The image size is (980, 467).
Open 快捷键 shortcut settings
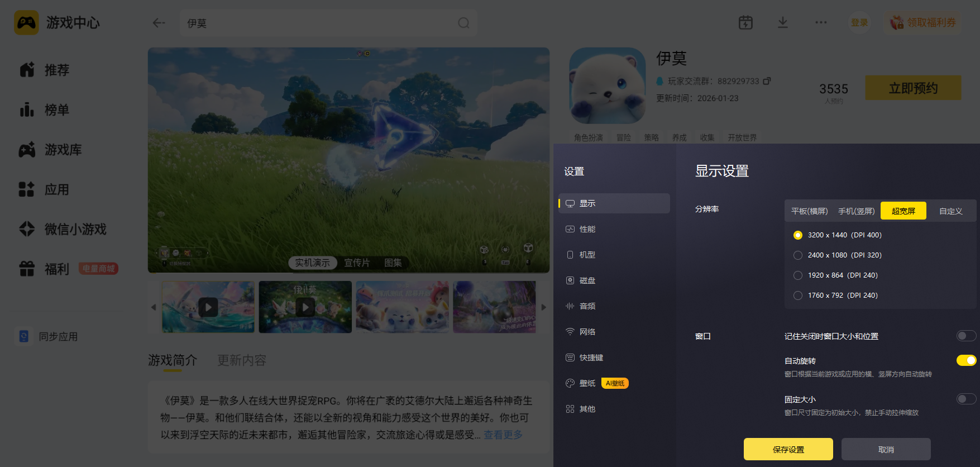coord(614,358)
